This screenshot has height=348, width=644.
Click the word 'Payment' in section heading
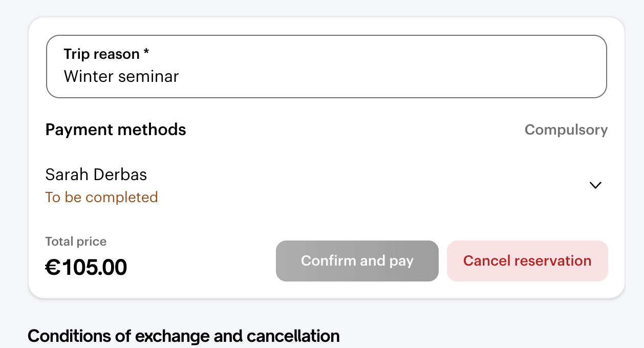[x=79, y=129]
